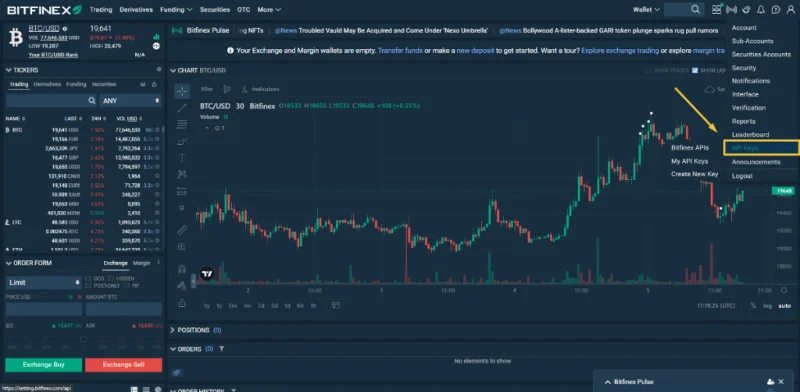
Task: Select Create New Key submenu item
Action: click(x=694, y=174)
